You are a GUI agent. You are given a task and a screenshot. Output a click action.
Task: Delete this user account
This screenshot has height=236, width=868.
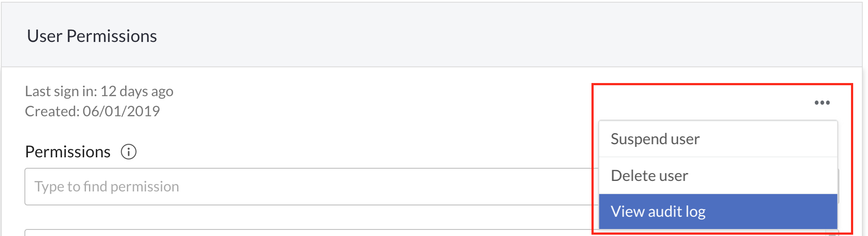(718, 176)
